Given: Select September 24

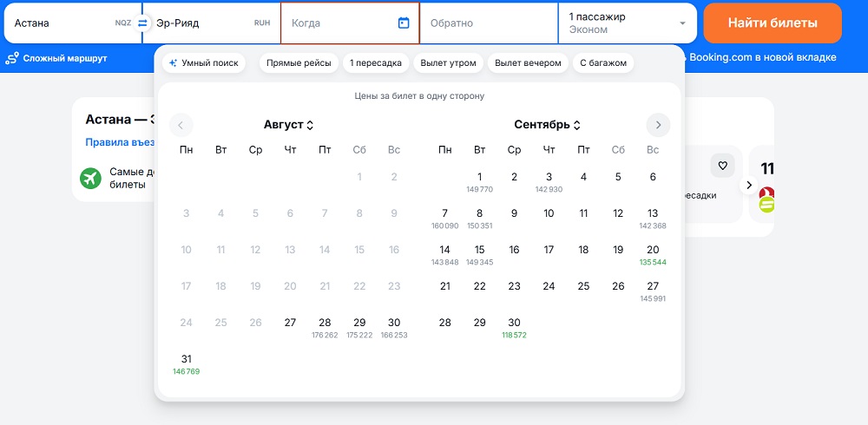Looking at the screenshot, I should (549, 286).
